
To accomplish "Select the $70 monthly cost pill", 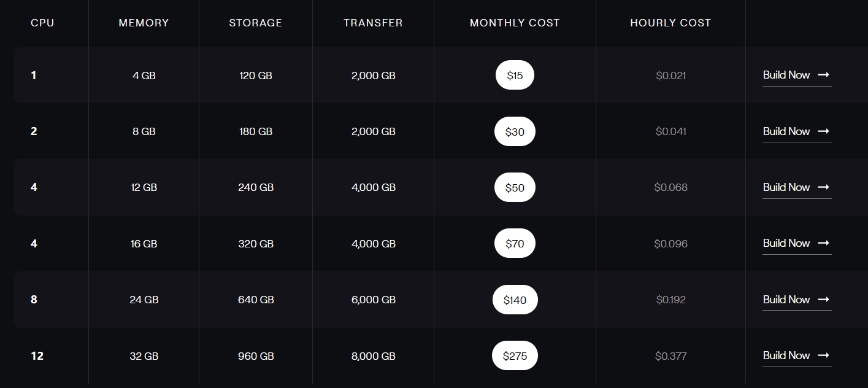I will click(515, 244).
